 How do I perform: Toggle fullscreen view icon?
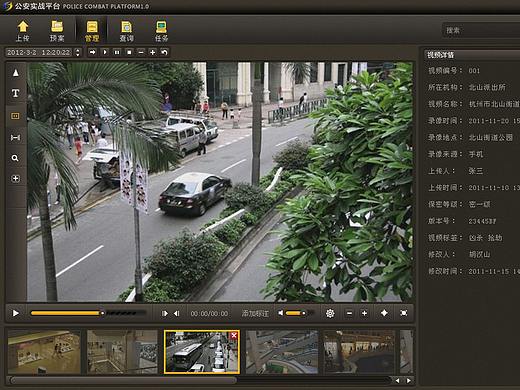[x=404, y=313]
